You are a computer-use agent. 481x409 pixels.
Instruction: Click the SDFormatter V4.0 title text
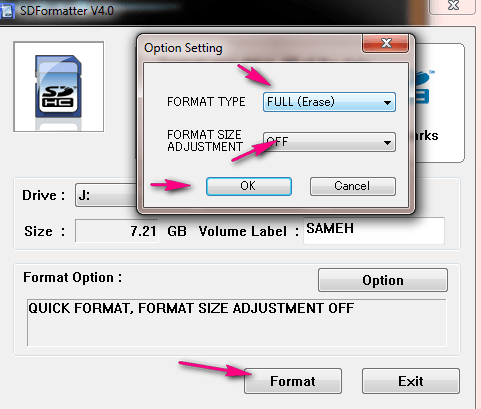pos(67,11)
